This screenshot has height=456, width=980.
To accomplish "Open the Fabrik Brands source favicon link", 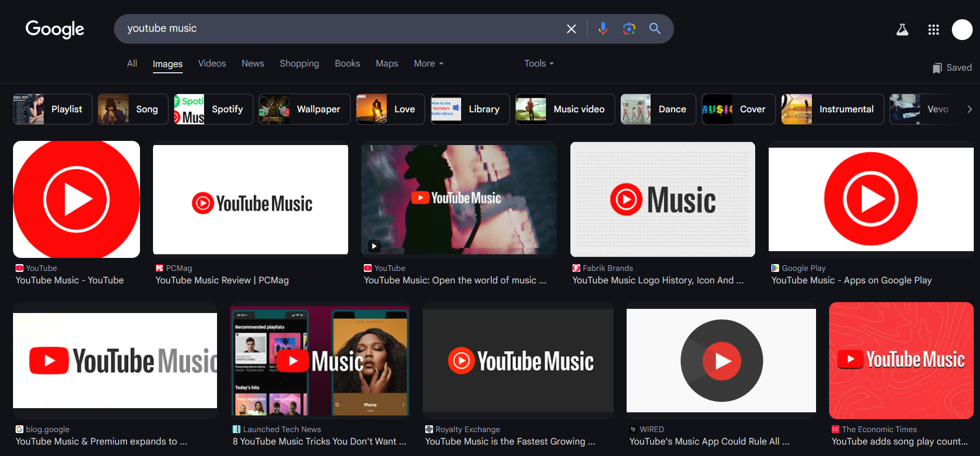I will tap(576, 268).
